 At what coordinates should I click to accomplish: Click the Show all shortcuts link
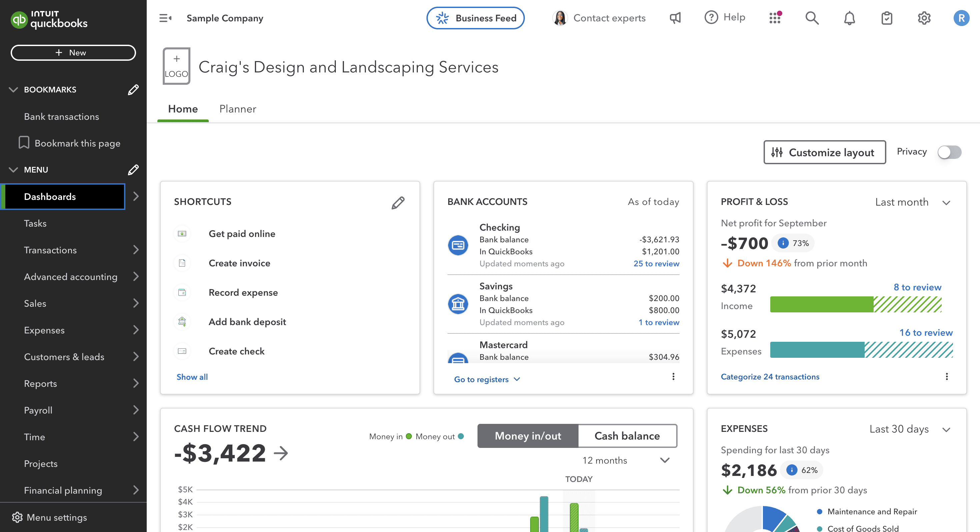coord(192,377)
